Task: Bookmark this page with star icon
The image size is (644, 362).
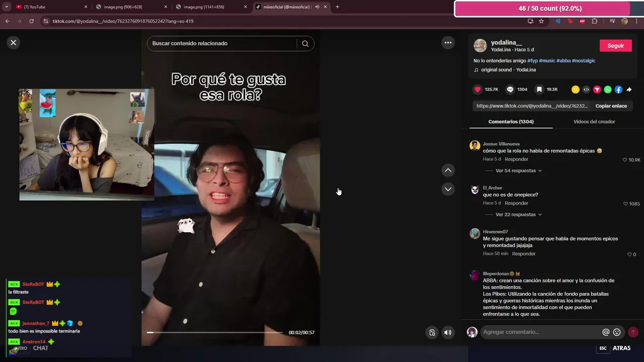Action: point(541,21)
